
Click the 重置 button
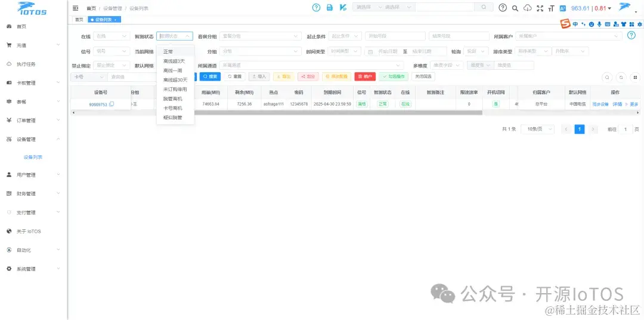(234, 76)
